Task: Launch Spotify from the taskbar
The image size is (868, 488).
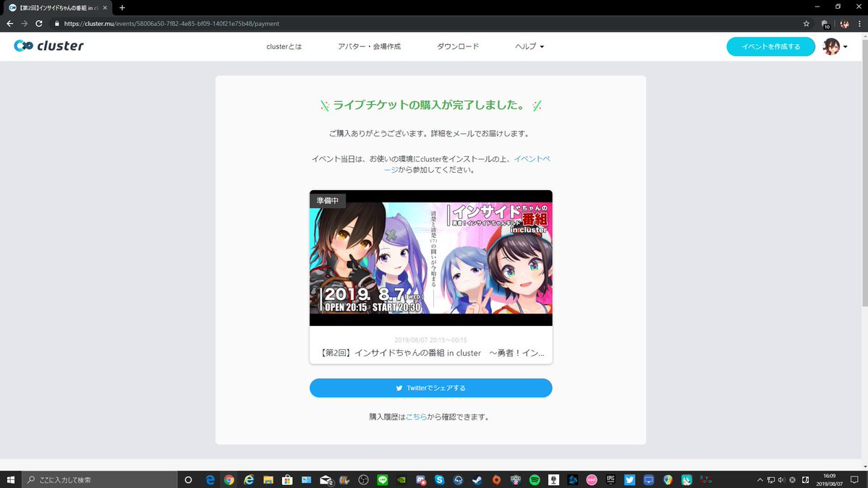Action: 534,479
